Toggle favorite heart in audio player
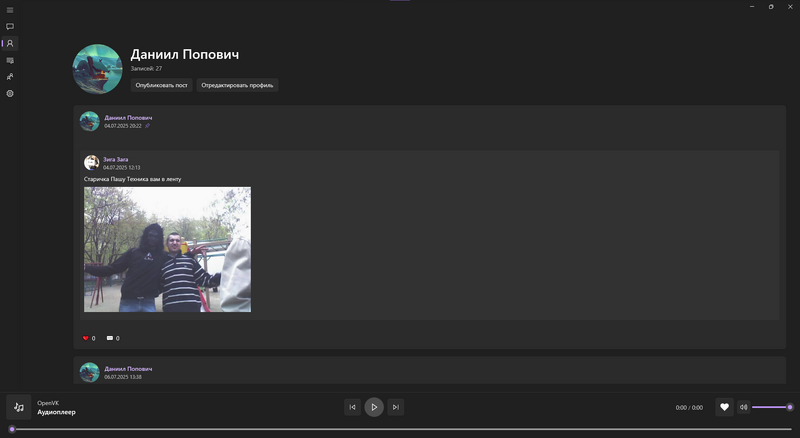 pyautogui.click(x=725, y=407)
